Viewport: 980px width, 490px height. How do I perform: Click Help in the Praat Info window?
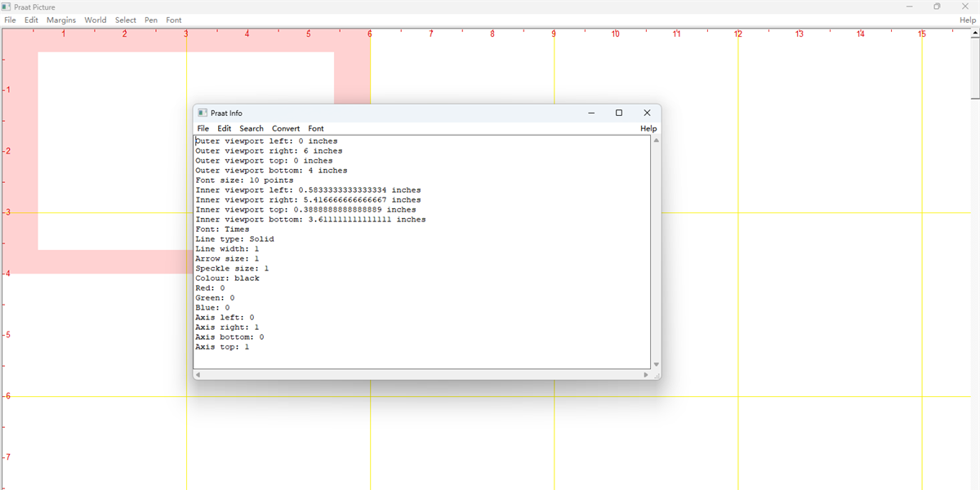[x=648, y=128]
